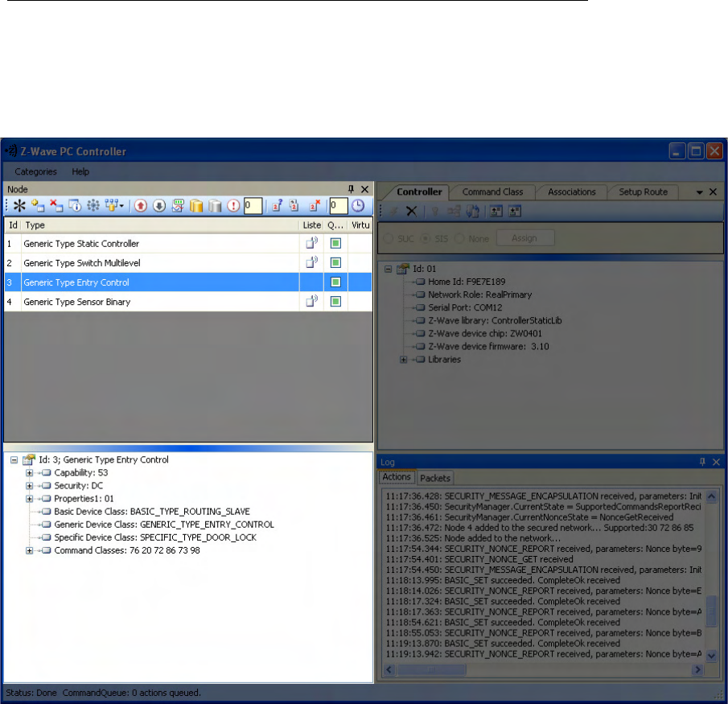Viewport: 728px width, 704px height.
Task: Click the node icon with small red X
Action: (315, 206)
